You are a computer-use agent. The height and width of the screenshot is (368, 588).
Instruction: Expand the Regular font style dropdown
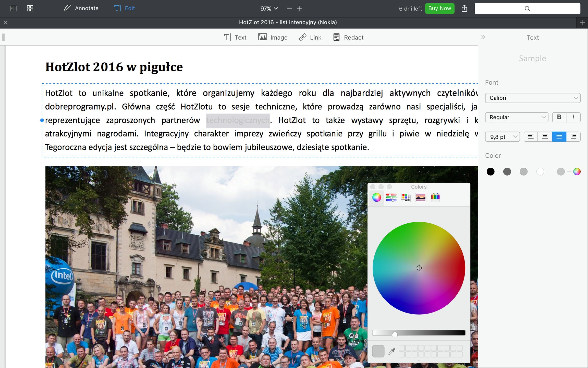[x=517, y=117]
